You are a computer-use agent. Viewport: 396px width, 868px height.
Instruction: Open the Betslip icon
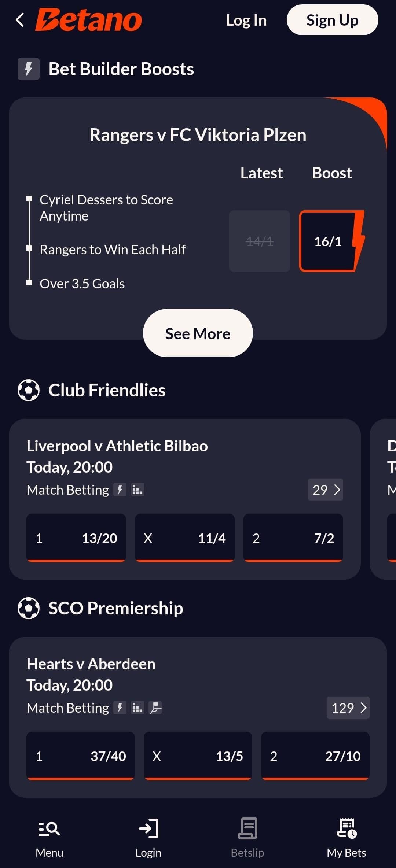click(247, 829)
